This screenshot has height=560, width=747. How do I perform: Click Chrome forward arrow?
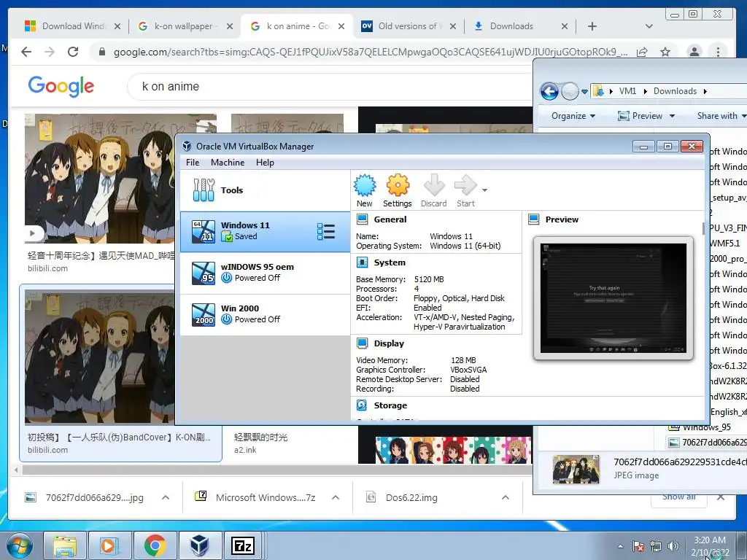point(50,52)
